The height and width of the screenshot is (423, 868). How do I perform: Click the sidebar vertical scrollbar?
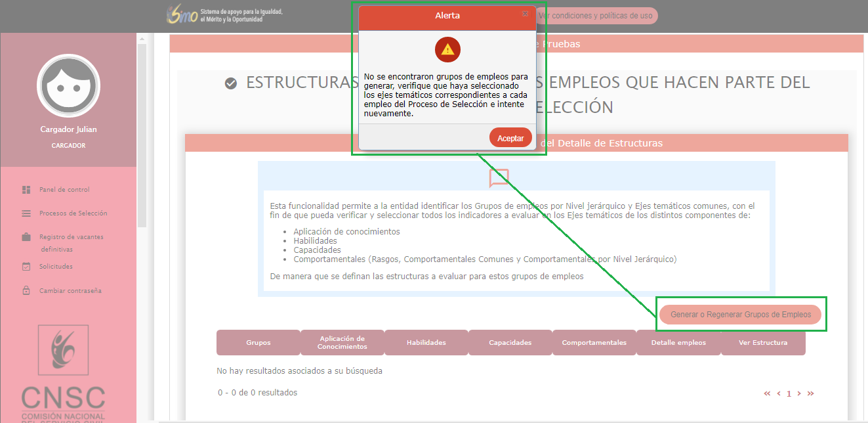[x=142, y=131]
